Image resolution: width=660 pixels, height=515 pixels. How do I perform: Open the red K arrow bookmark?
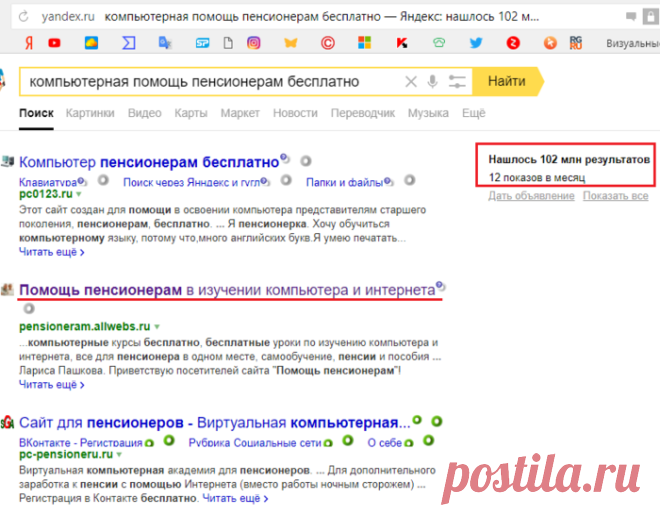click(x=402, y=42)
